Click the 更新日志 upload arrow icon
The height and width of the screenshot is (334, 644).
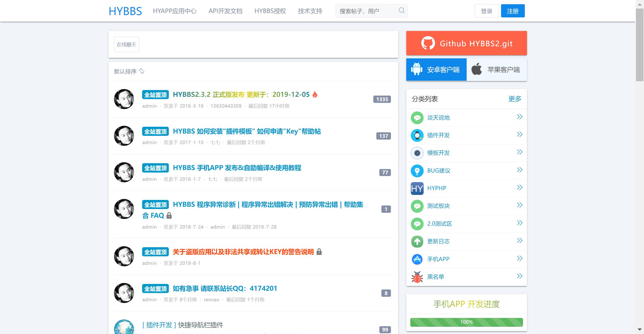tap(417, 241)
